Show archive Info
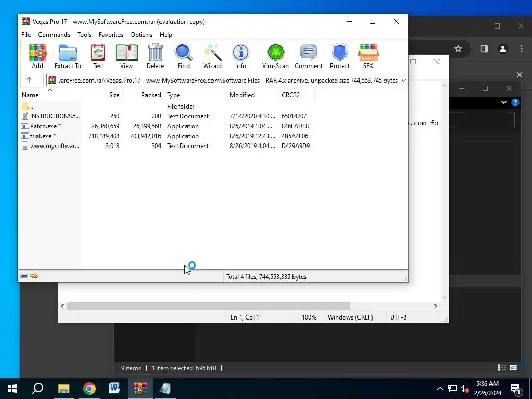This screenshot has height=399, width=532. pyautogui.click(x=241, y=56)
